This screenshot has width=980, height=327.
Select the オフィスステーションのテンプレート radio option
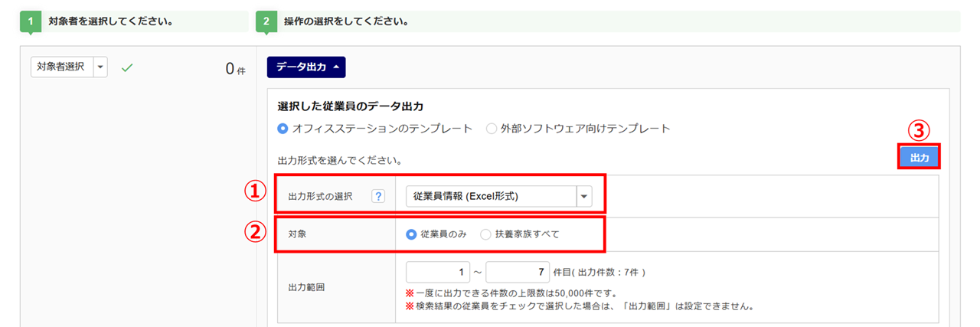point(283,129)
